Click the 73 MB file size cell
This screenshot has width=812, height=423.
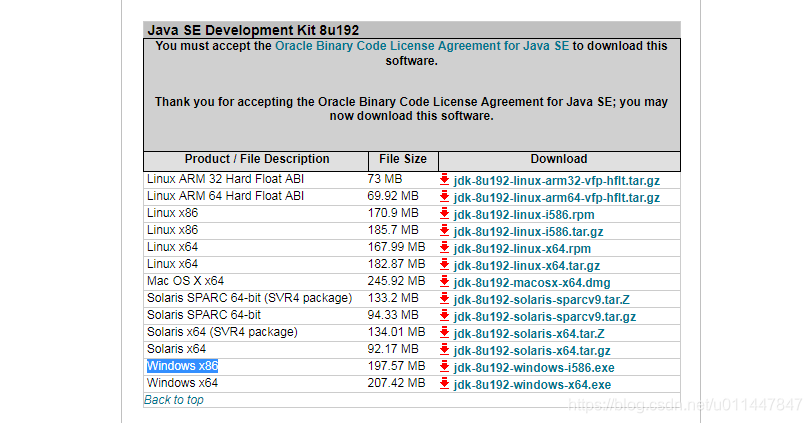385,179
